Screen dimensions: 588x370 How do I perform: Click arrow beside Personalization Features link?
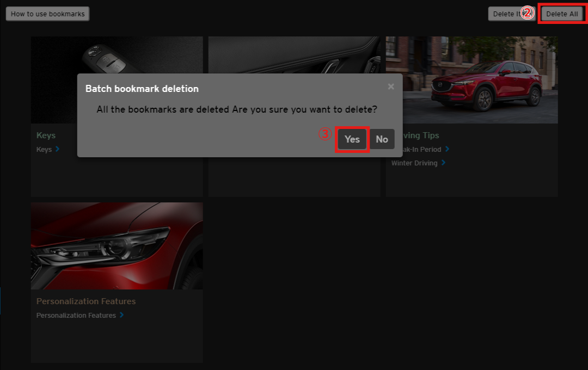121,315
